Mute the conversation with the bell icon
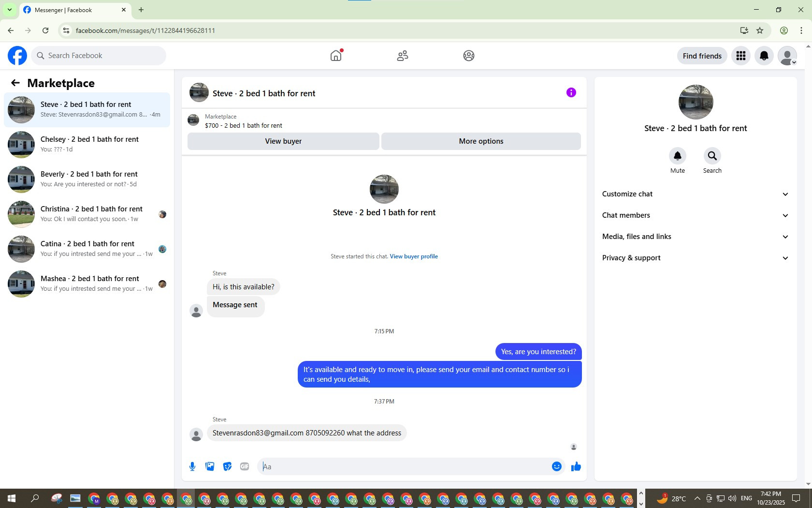 pyautogui.click(x=678, y=156)
